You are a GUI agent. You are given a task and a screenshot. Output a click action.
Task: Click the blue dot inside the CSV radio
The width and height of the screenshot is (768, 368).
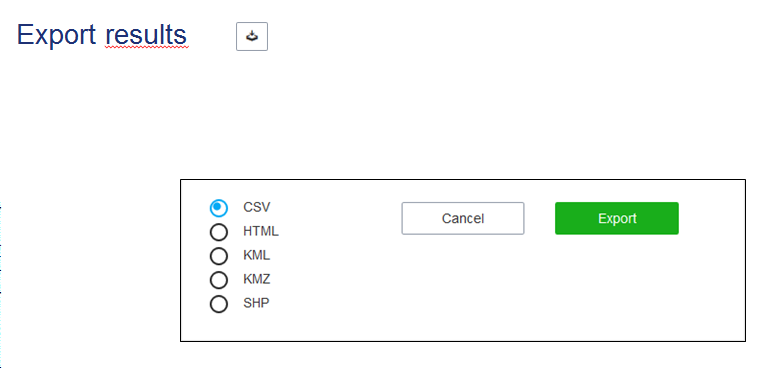(x=218, y=208)
